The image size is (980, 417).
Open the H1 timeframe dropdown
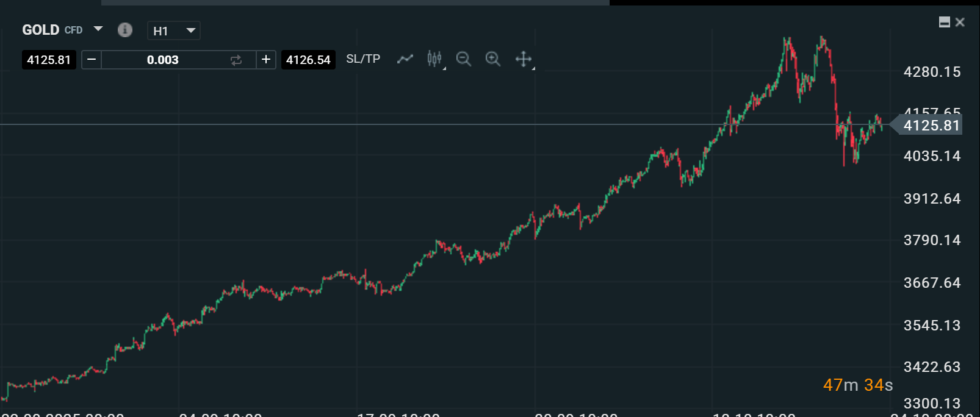point(174,30)
